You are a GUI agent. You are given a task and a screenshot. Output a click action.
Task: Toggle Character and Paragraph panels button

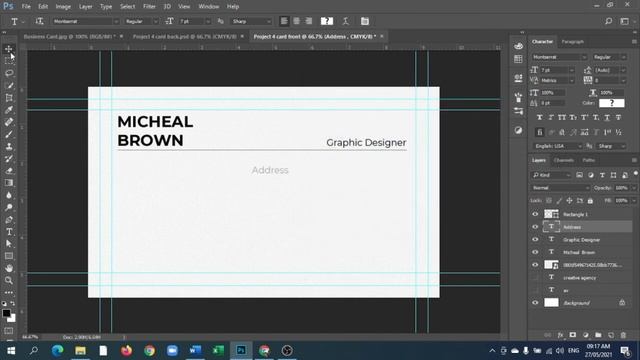click(x=364, y=21)
